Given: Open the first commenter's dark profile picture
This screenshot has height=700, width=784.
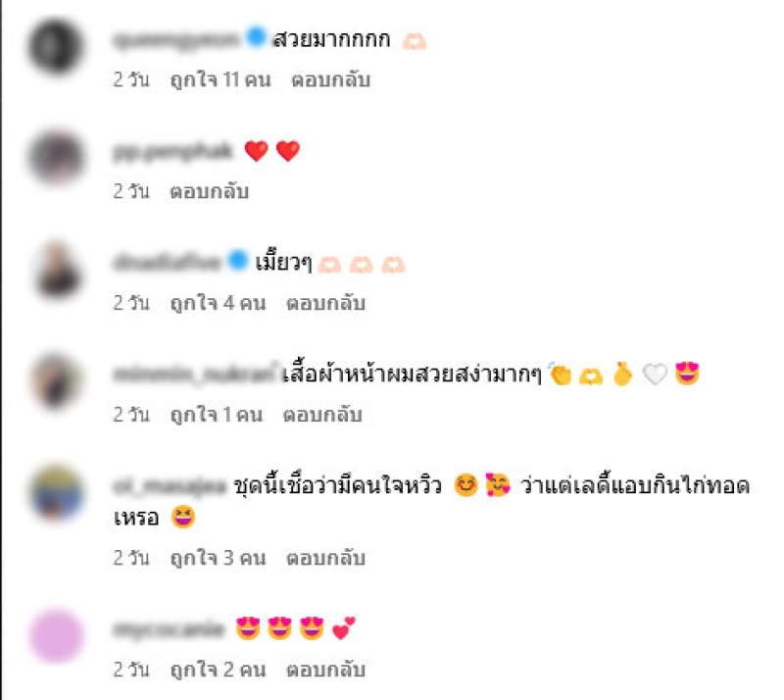Looking at the screenshot, I should pos(56,46).
